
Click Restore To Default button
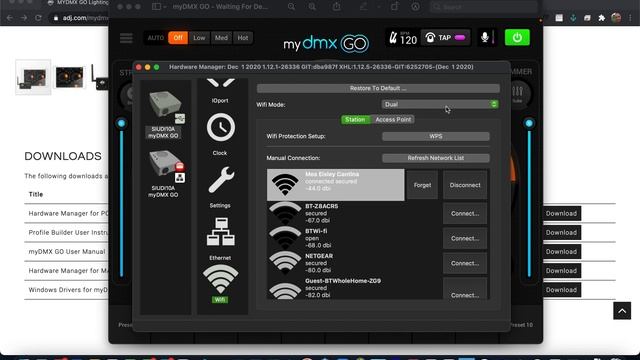click(x=378, y=88)
